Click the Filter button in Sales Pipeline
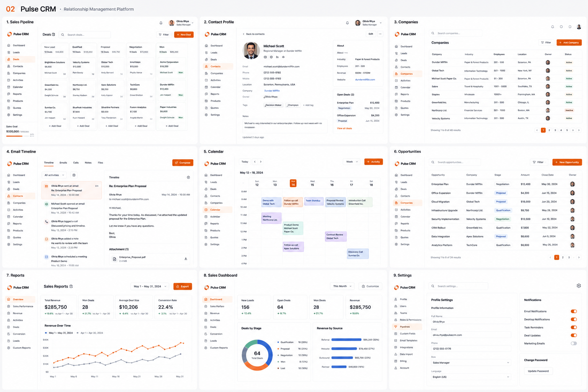The height and width of the screenshot is (392, 588). 164,34
